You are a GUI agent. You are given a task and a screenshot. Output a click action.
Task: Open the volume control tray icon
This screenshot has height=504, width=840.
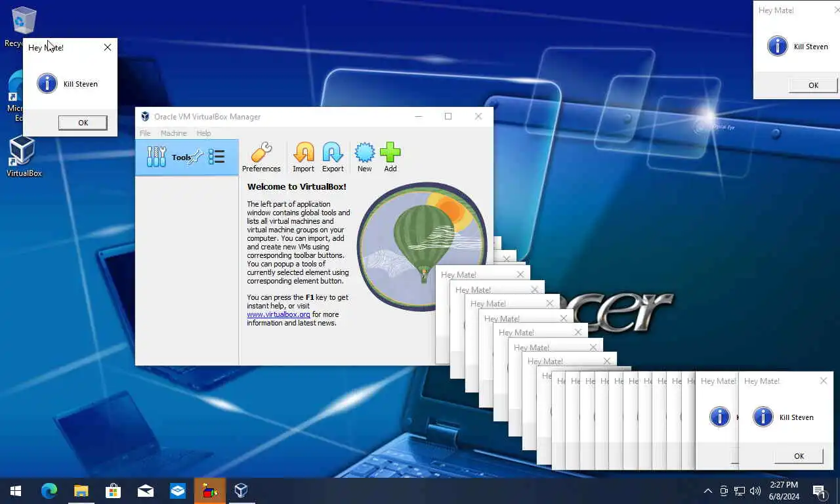click(x=755, y=490)
